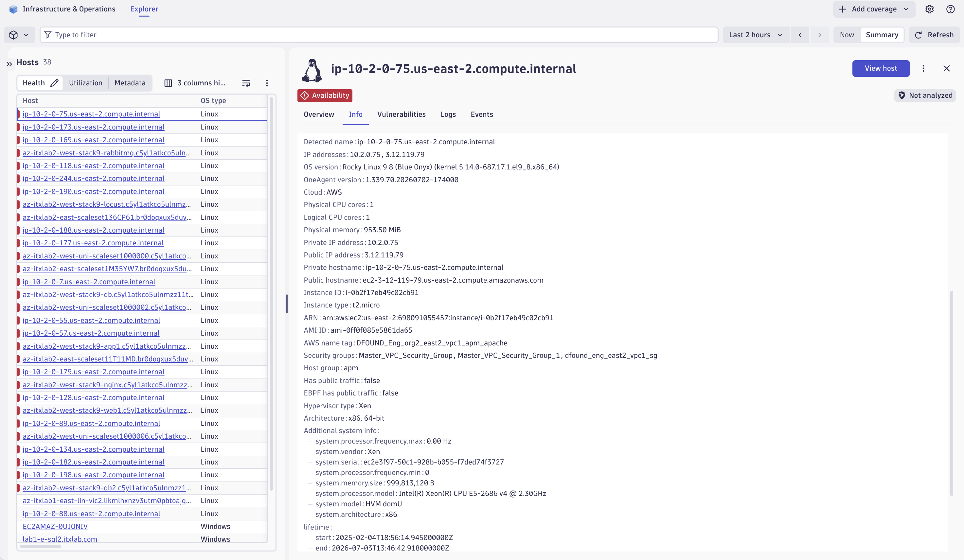964x560 pixels.
Task: Toggle line wrap icon in hosts table
Action: [x=246, y=83]
